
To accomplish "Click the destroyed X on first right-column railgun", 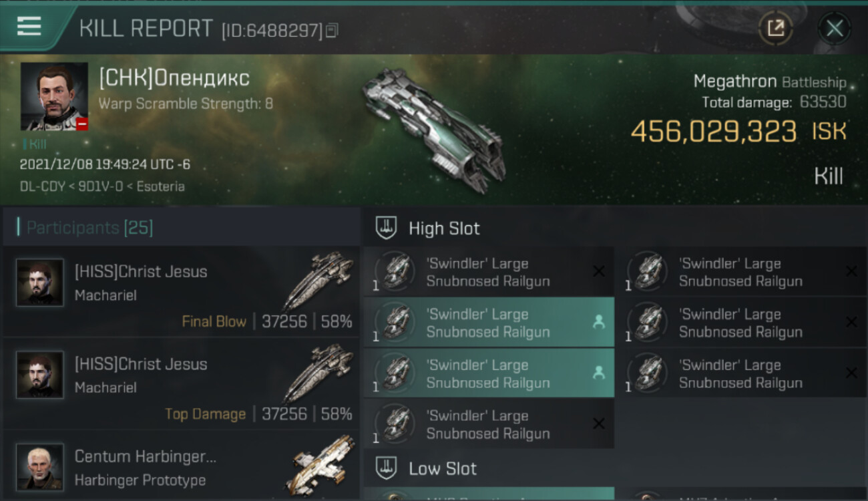I will [x=851, y=271].
